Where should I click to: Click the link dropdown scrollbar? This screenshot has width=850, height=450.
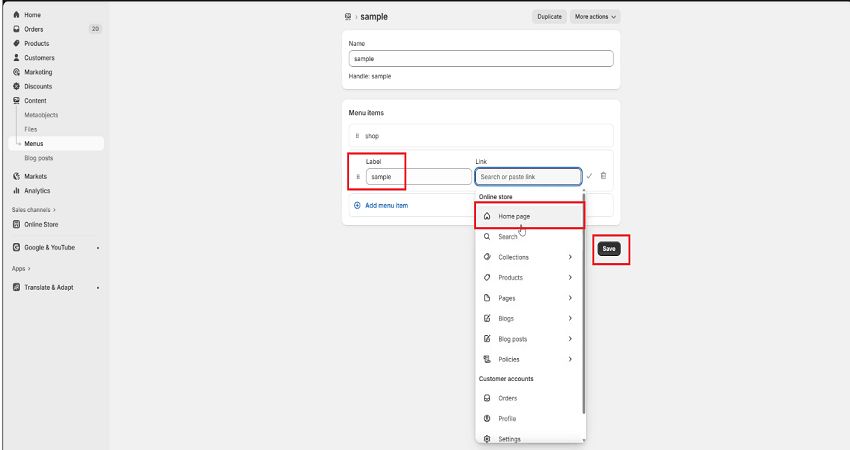[584, 304]
